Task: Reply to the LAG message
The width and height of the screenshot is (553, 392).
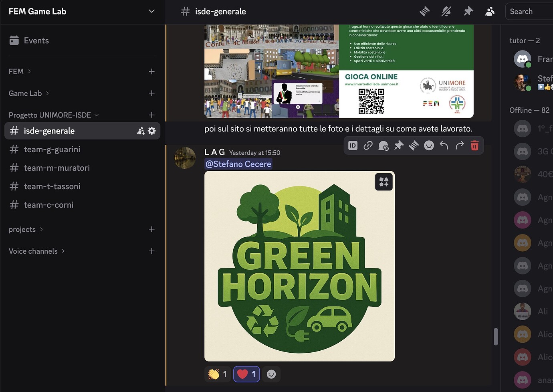Action: click(x=444, y=145)
